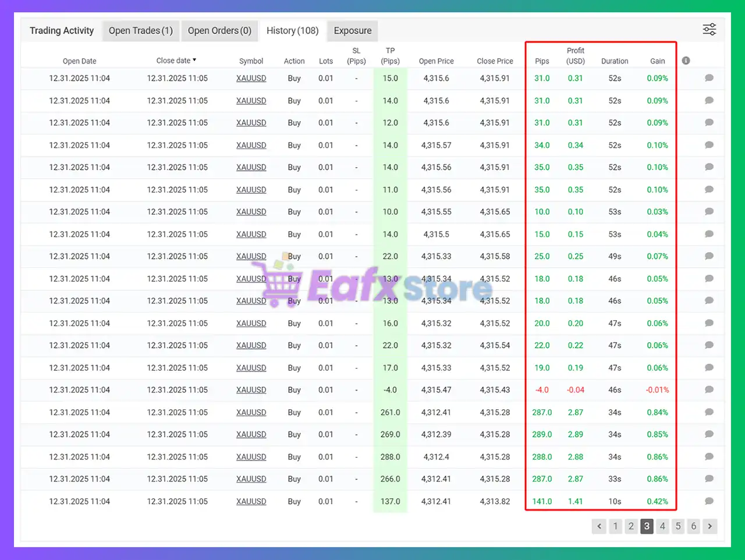Image resolution: width=745 pixels, height=560 pixels.
Task: Open the XAUUSD link on the first row
Action: point(251,78)
